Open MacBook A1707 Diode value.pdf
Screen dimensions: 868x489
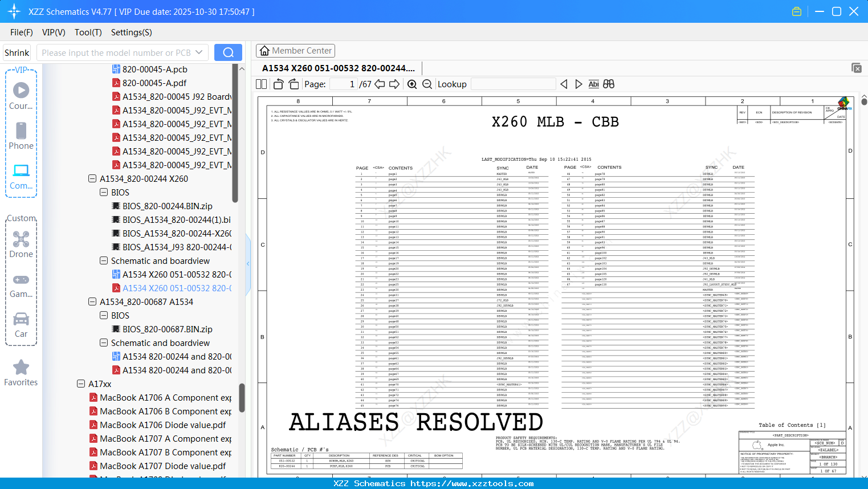[x=157, y=466]
